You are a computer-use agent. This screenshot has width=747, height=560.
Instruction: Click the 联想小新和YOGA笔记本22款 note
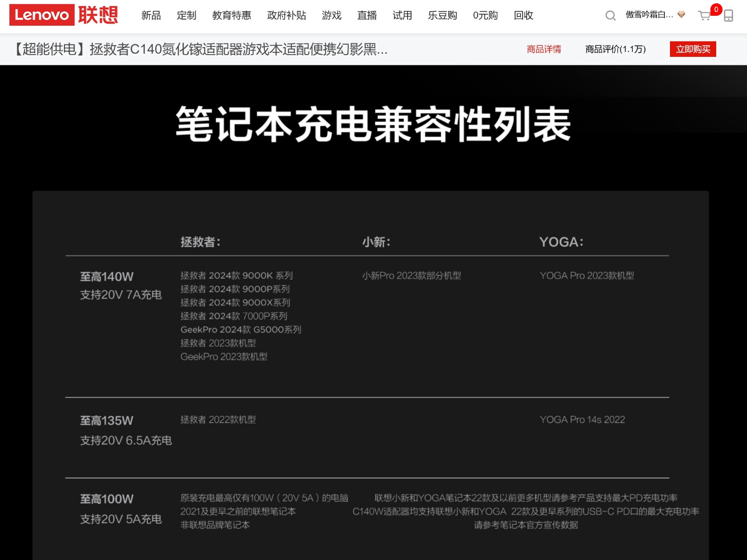click(526, 498)
